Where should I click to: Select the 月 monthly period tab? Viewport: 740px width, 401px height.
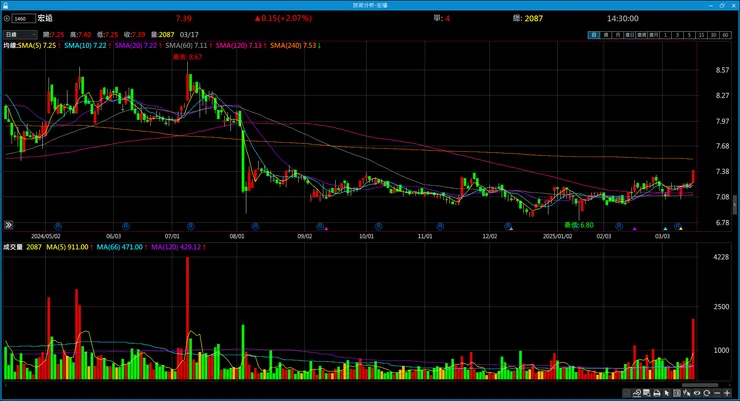(x=618, y=35)
